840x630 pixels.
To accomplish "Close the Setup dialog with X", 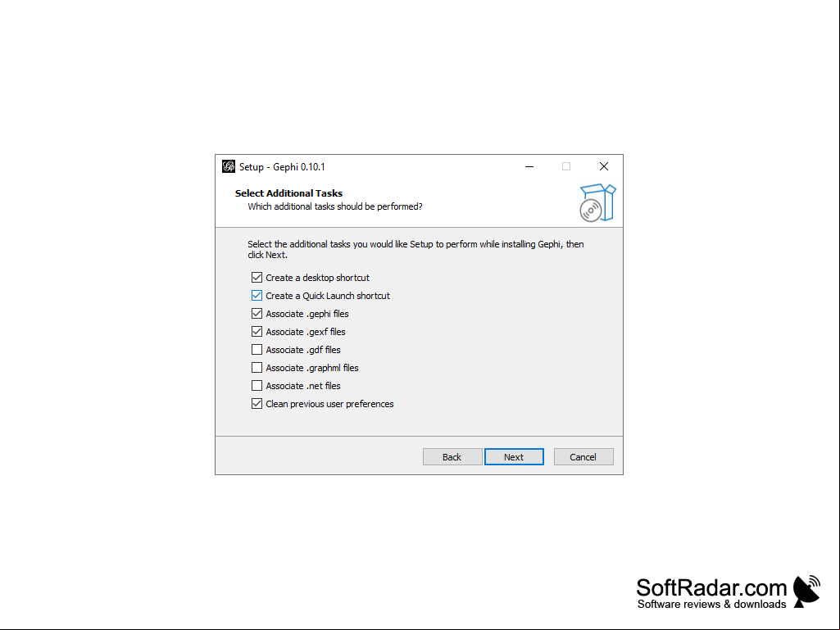I will 604,166.
